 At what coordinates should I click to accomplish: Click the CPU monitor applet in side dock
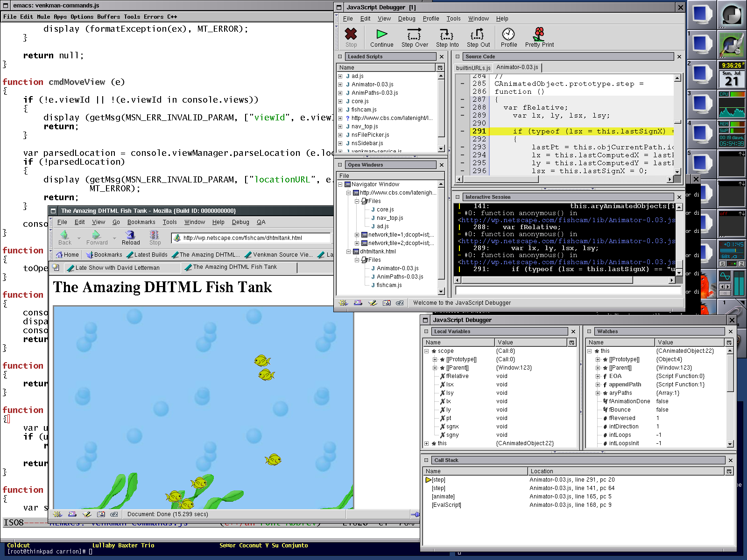732,105
